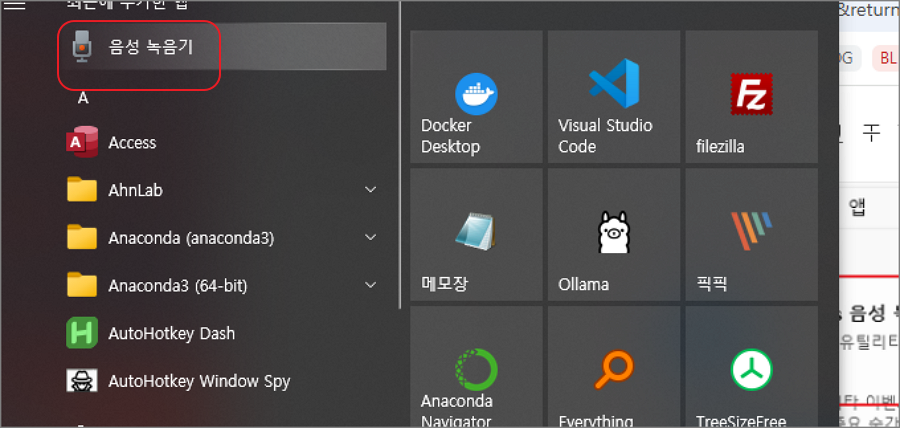Launch the Anaconda Navigator tile
The width and height of the screenshot is (900, 428).
(476, 367)
